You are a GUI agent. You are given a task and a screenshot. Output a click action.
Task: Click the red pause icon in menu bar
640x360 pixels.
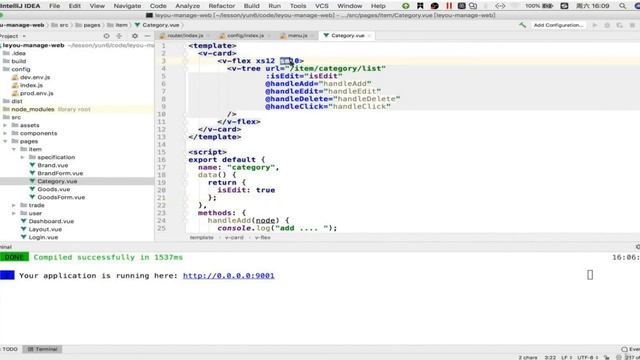(x=449, y=6)
